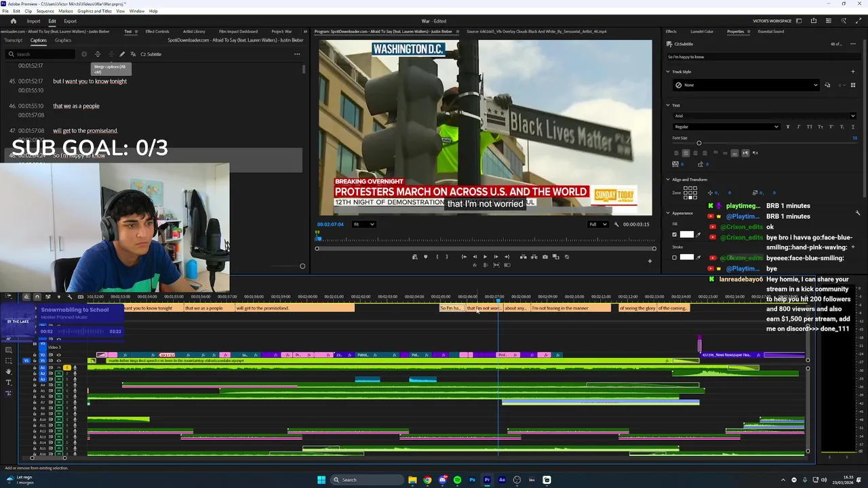The image size is (868, 488).
Task: Click the Text tool in timeline toolbar
Action: coord(8,382)
